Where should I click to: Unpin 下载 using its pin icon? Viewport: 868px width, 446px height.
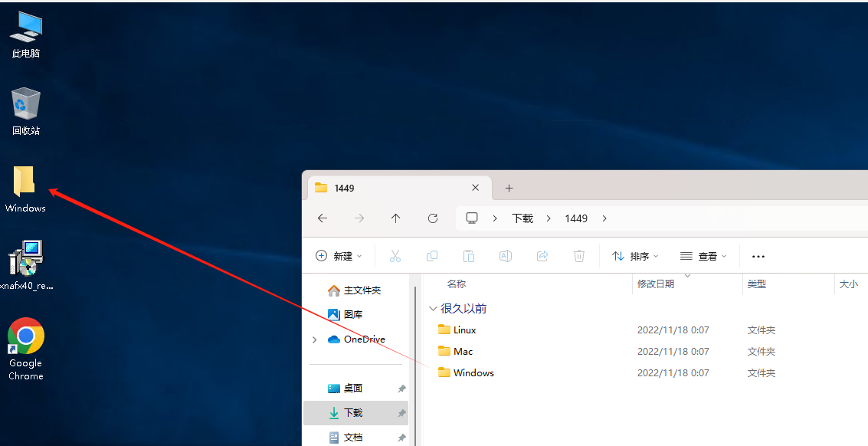[x=402, y=413]
